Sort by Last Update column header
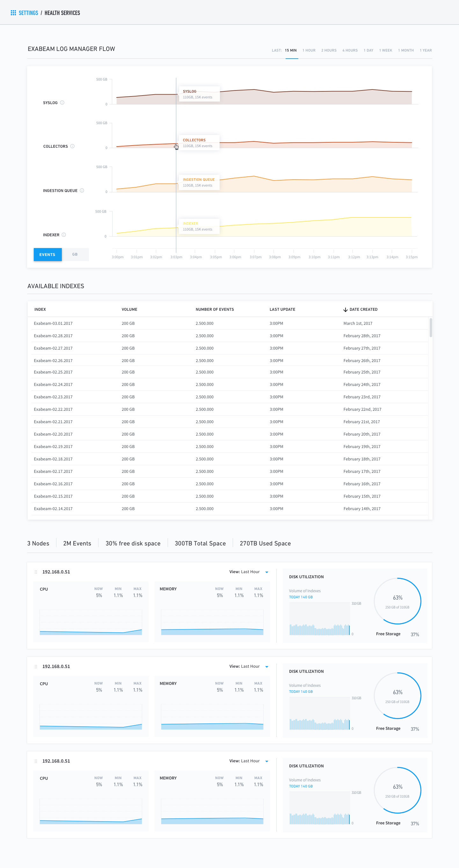 tap(282, 309)
